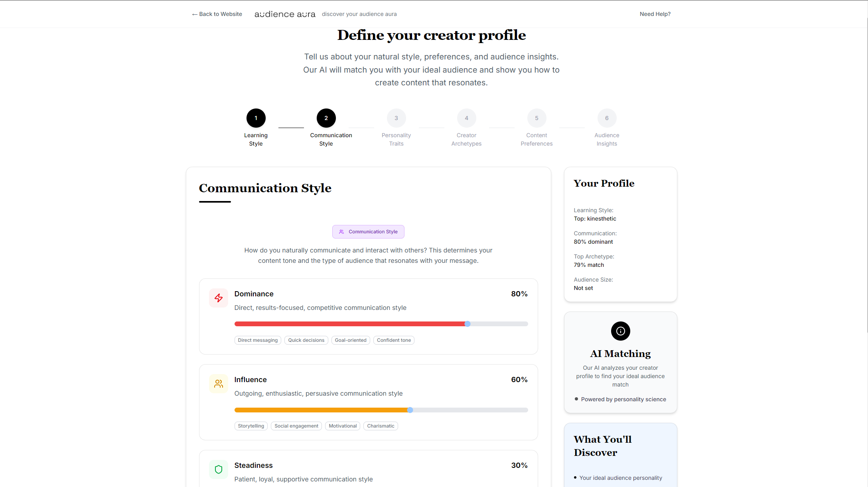Viewport: 868px width, 487px height.
Task: Switch to step 5 Content Preferences
Action: pos(537,118)
